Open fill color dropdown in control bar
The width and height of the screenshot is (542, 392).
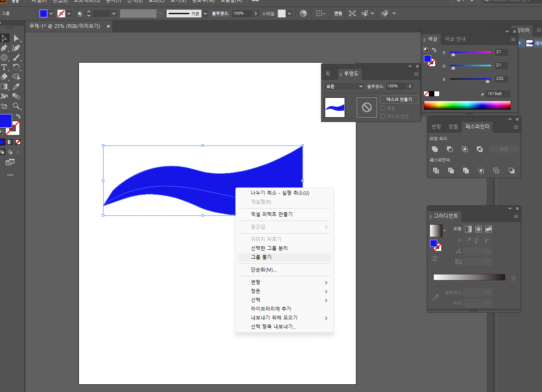coord(51,13)
